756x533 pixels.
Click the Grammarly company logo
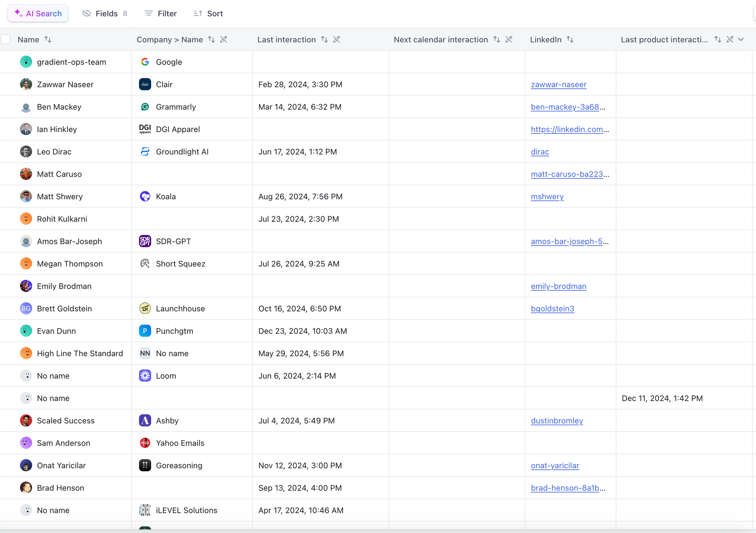(145, 107)
